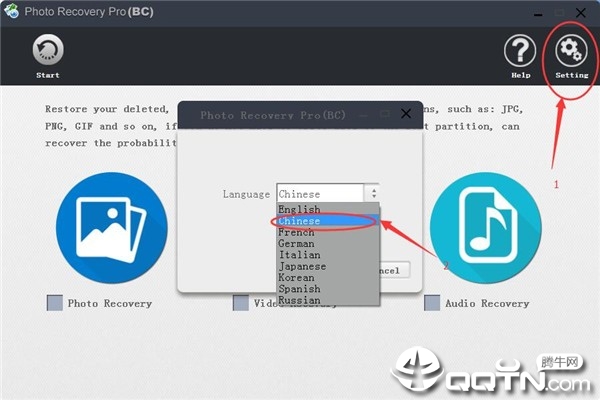Choose Japanese from language list
Viewport: 600px width, 400px height.
[x=328, y=266]
